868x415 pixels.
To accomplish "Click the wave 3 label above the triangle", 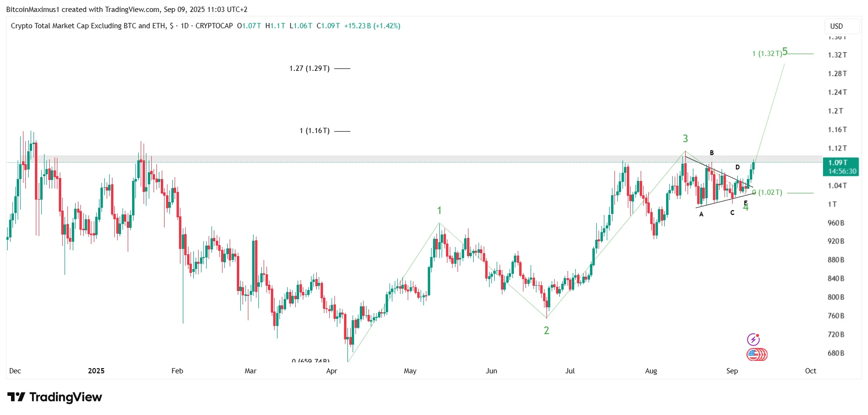I will [686, 138].
